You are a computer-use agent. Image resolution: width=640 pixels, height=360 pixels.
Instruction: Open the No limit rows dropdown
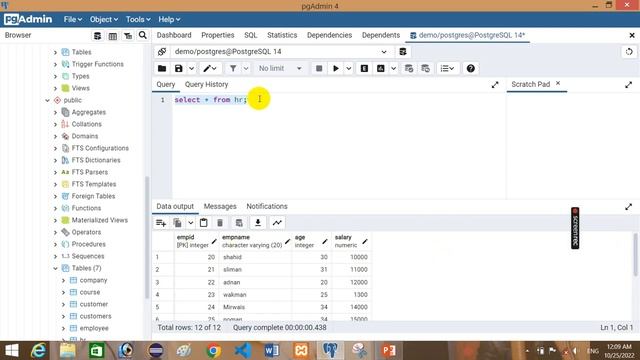[x=280, y=69]
